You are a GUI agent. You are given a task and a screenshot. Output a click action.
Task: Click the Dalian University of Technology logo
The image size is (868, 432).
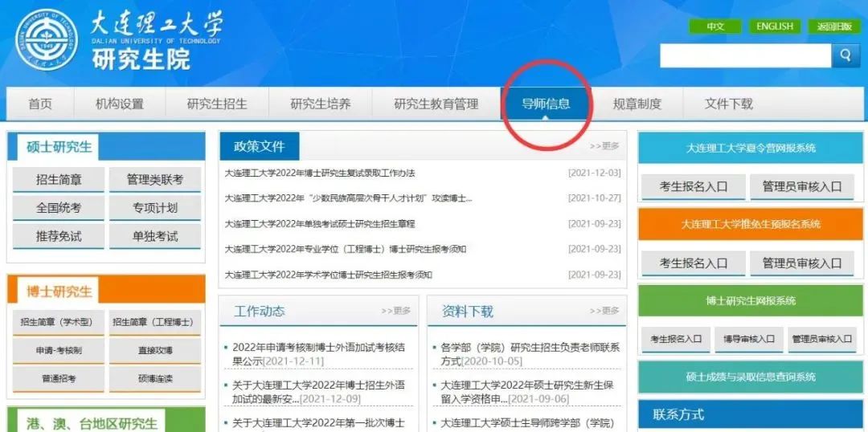click(46, 39)
